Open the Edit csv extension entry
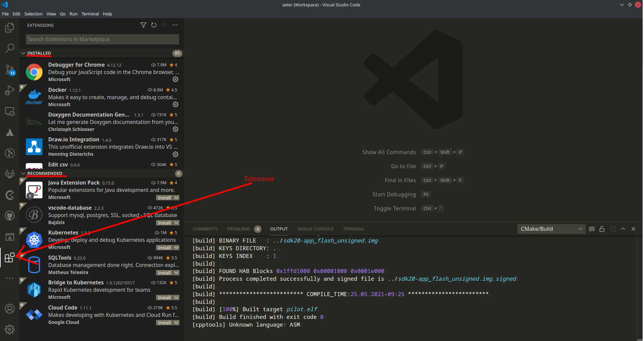 point(101,165)
